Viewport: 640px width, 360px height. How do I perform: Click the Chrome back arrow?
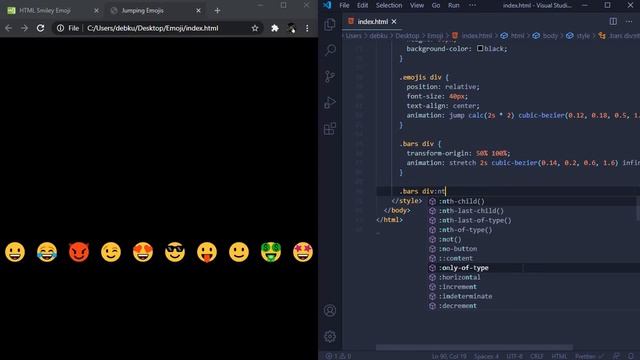click(x=9, y=28)
